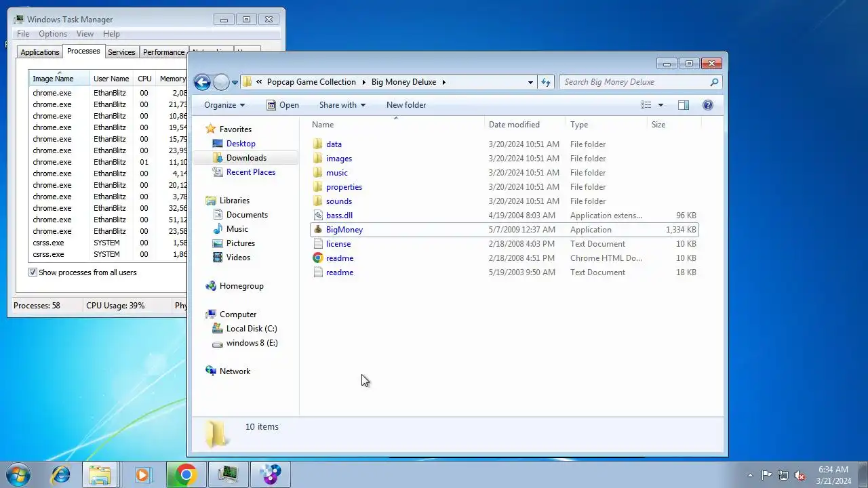Viewport: 868px width, 488px height.
Task: Open Recent Places in navigation pane
Action: pyautogui.click(x=251, y=172)
